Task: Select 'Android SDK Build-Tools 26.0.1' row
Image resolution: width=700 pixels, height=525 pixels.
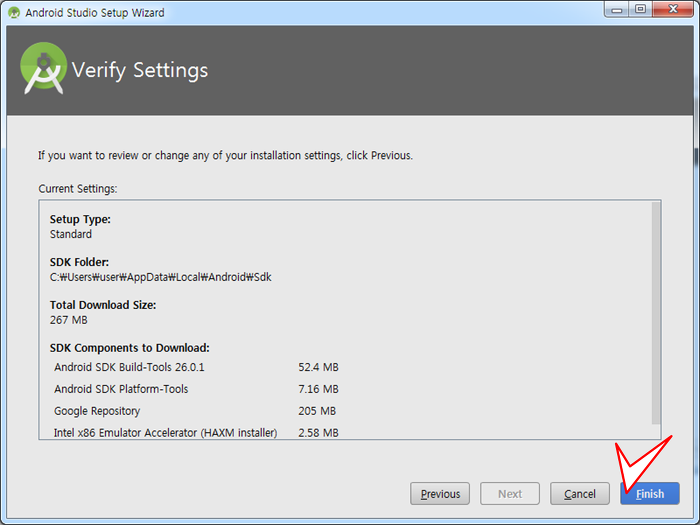Action: pos(196,367)
